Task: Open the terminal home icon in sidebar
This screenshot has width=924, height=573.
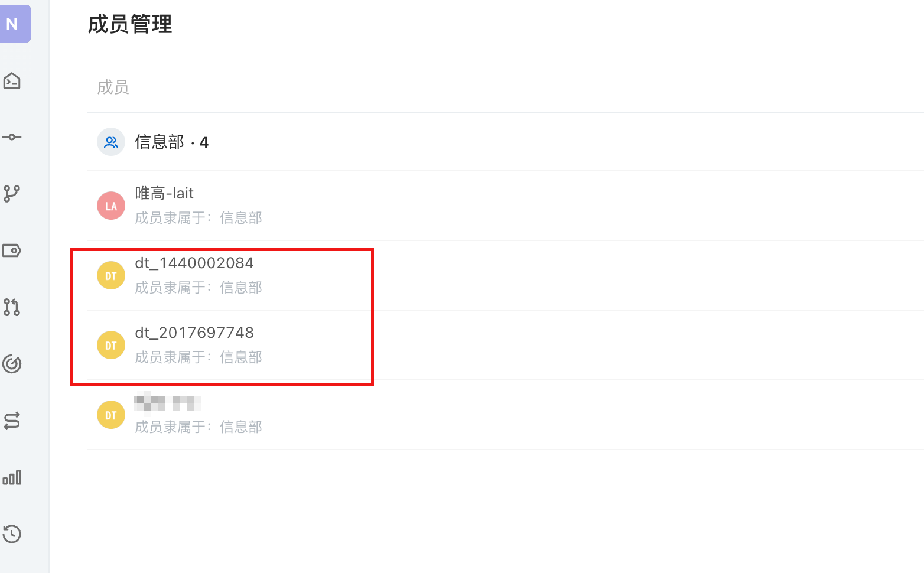Action: tap(12, 80)
